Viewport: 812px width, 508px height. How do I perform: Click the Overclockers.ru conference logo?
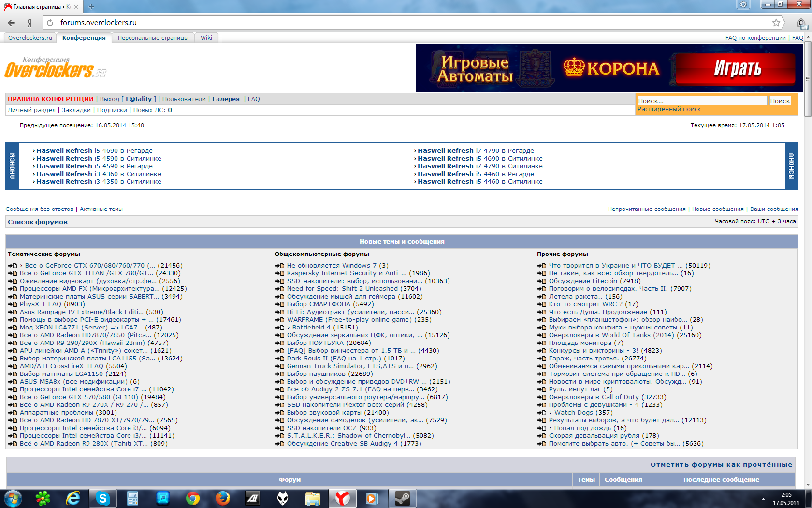pos(56,68)
